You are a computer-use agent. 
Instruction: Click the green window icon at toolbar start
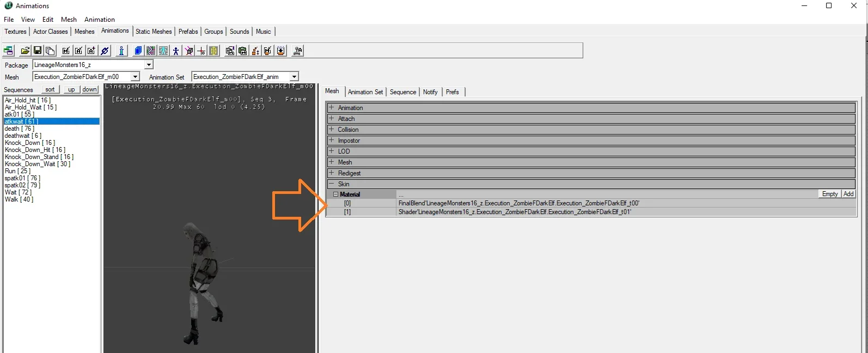tap(9, 51)
